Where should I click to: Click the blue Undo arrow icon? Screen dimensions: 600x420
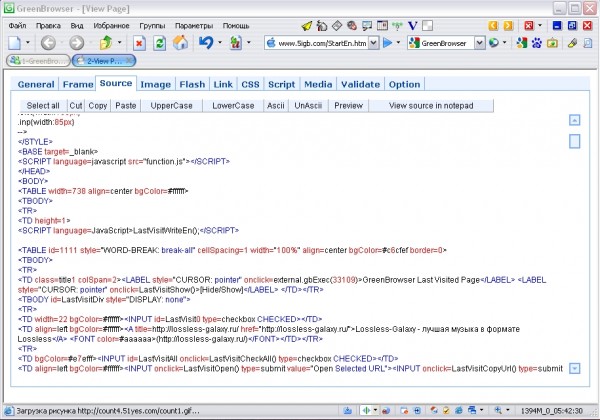point(206,42)
